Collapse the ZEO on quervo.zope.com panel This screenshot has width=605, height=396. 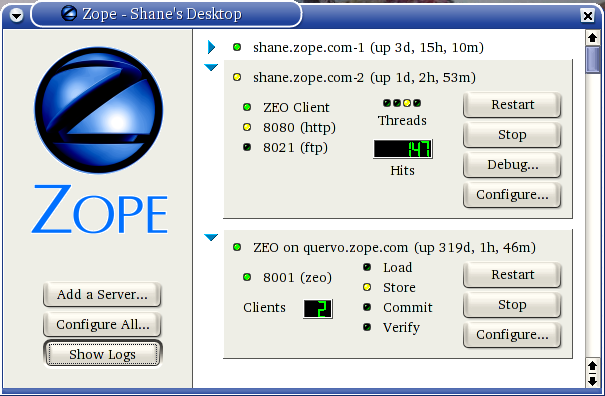point(211,237)
